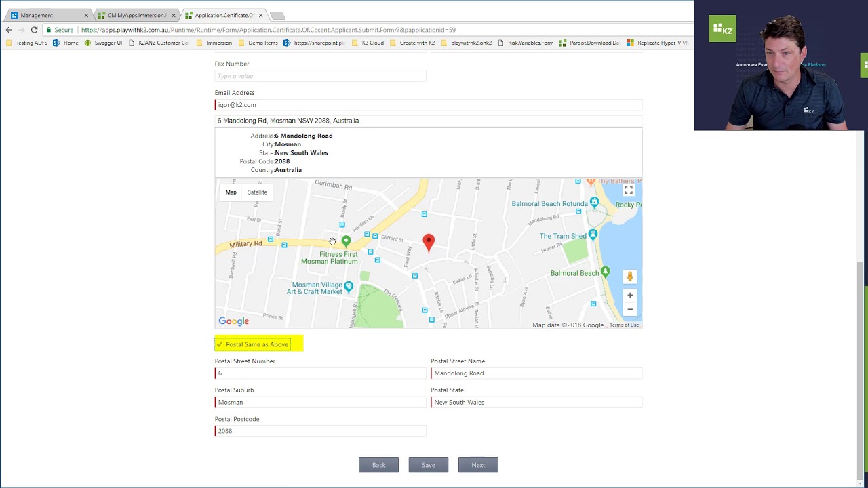The height and width of the screenshot is (488, 868).
Task: Switch to the CM.MyApps.Immersion tab
Action: click(x=136, y=15)
